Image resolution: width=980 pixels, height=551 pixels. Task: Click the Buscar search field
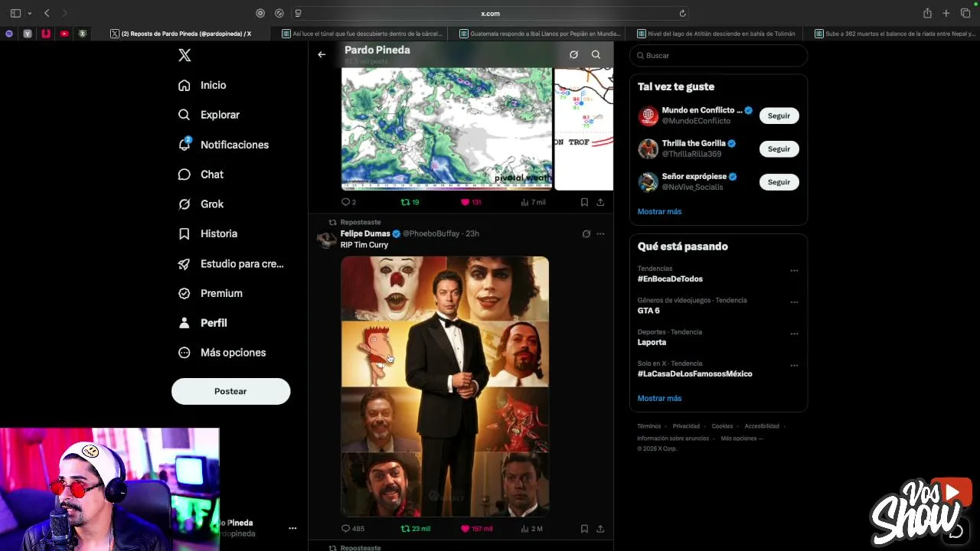[718, 55]
